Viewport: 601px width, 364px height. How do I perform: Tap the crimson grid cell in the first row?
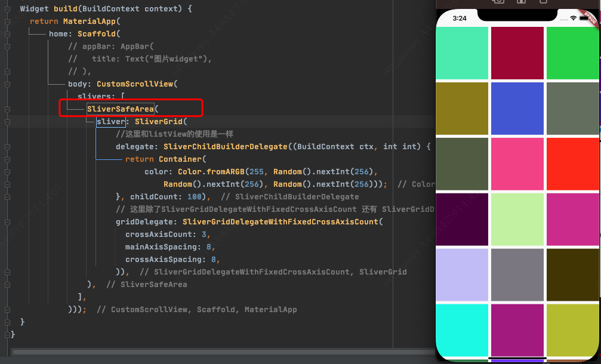[x=517, y=53]
